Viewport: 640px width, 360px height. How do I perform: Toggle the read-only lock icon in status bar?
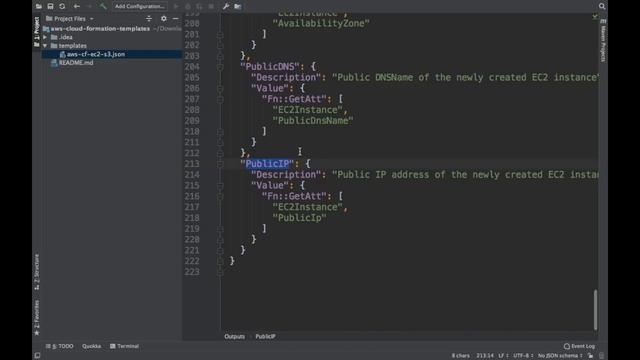click(x=591, y=356)
